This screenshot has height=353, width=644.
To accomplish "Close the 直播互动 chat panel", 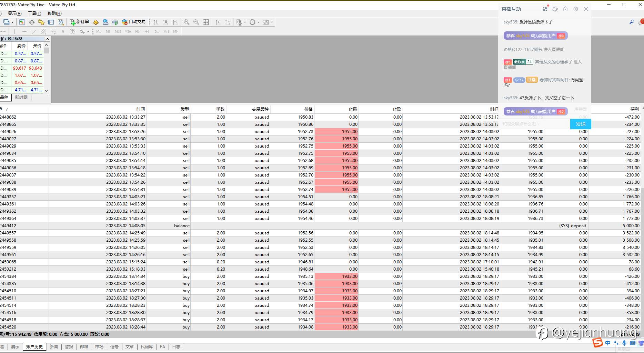I will 586,9.
